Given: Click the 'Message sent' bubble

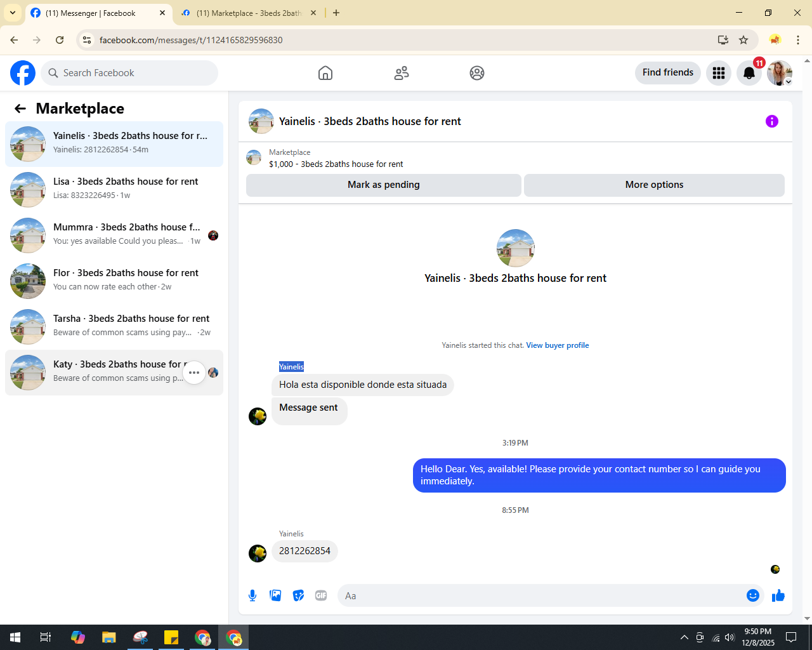Looking at the screenshot, I should point(309,411).
